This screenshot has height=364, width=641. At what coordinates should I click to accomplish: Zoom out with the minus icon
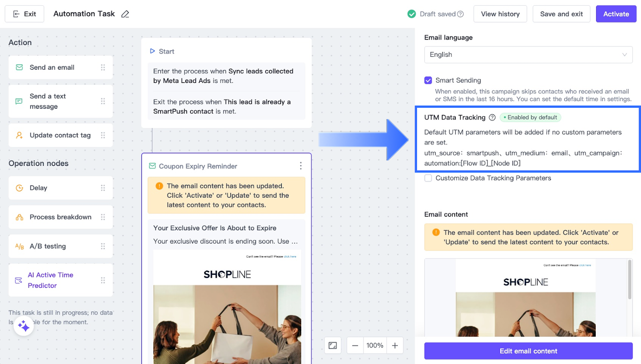(x=355, y=345)
